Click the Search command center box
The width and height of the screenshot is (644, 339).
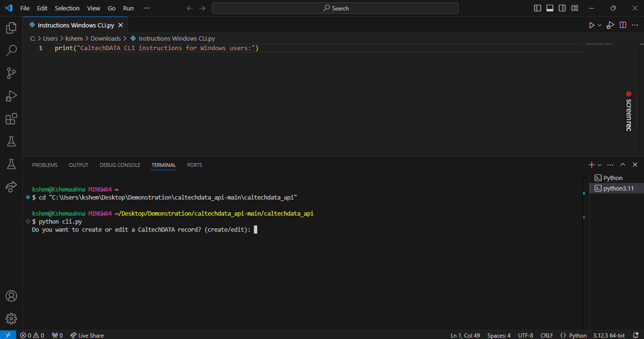[335, 8]
